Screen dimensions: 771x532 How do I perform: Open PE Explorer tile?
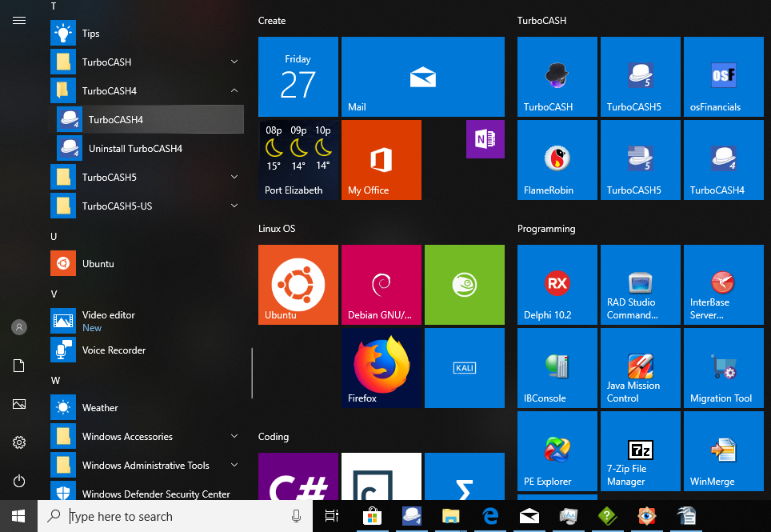pyautogui.click(x=557, y=451)
